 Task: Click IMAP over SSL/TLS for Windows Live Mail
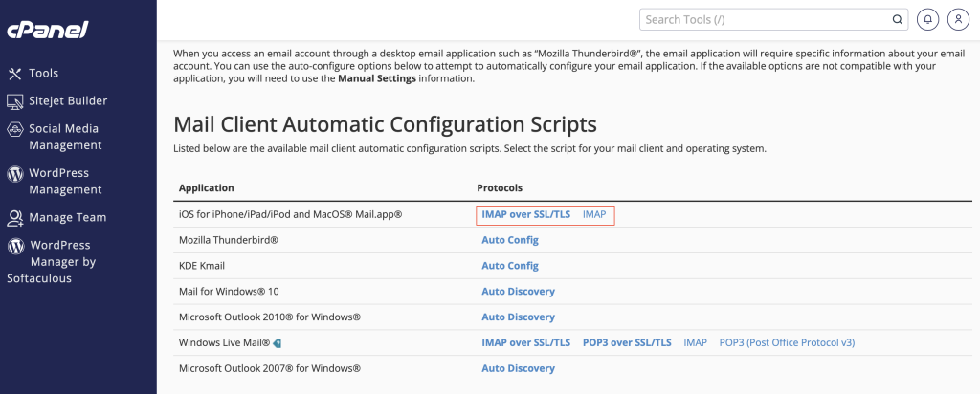point(526,342)
